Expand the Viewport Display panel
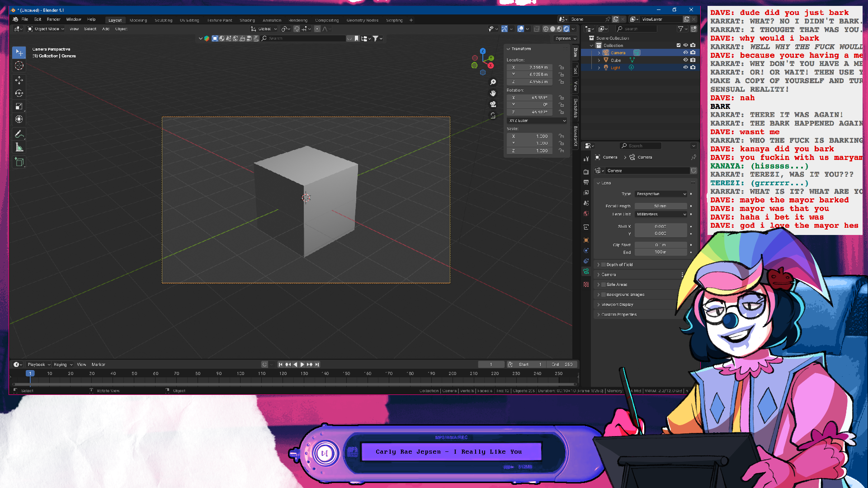Viewport: 868px width, 488px height. tap(617, 305)
